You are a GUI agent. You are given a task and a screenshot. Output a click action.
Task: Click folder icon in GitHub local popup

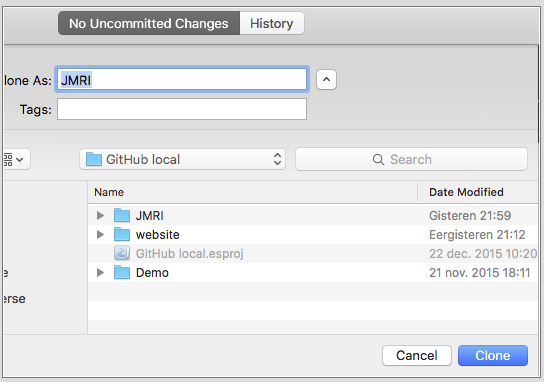(94, 159)
